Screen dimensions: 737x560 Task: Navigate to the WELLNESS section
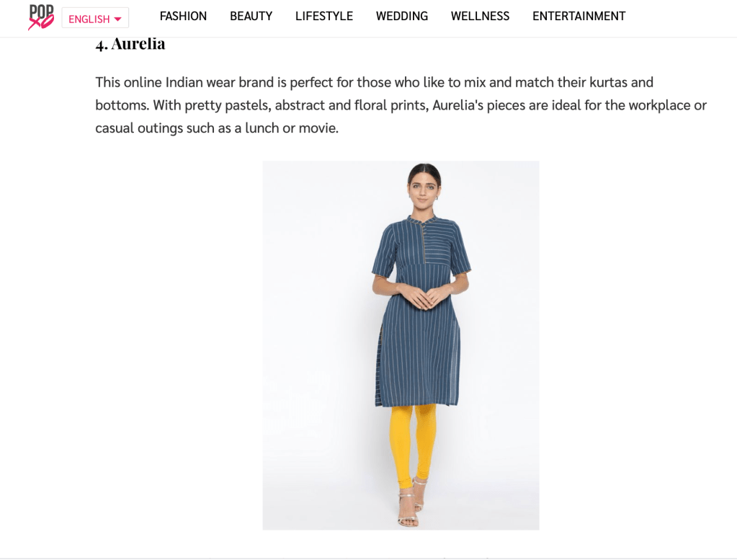[x=480, y=16]
